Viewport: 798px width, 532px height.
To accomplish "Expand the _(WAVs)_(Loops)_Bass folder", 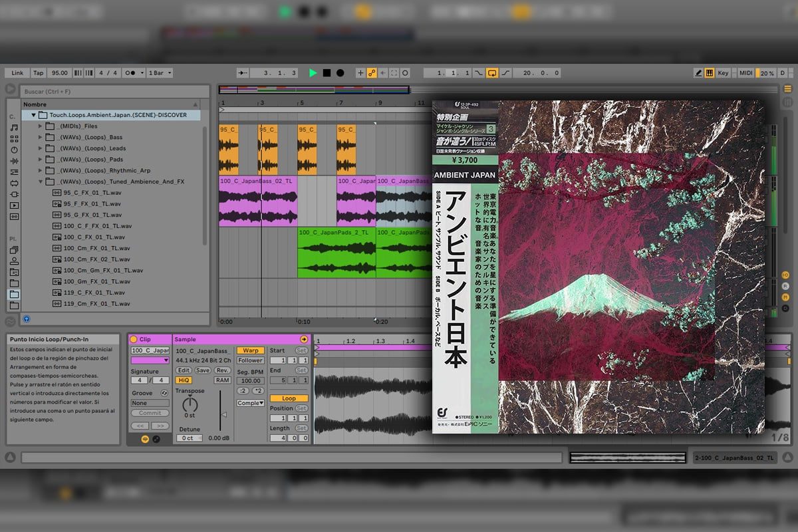I will 41,137.
